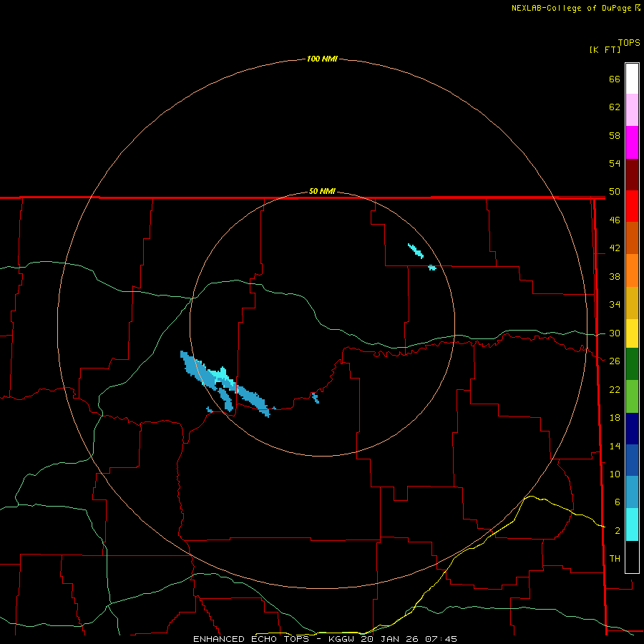
Task: Click the navy legend swatch near 18
Action: [x=632, y=429]
